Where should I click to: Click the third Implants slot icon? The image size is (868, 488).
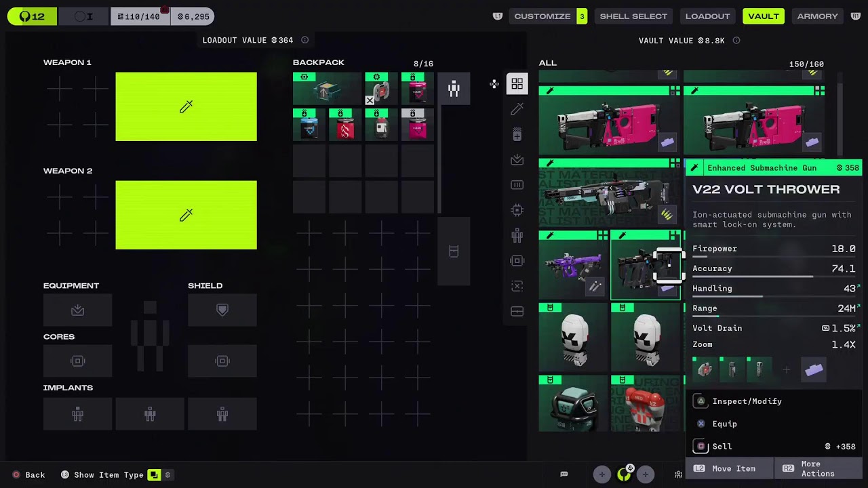click(x=222, y=413)
